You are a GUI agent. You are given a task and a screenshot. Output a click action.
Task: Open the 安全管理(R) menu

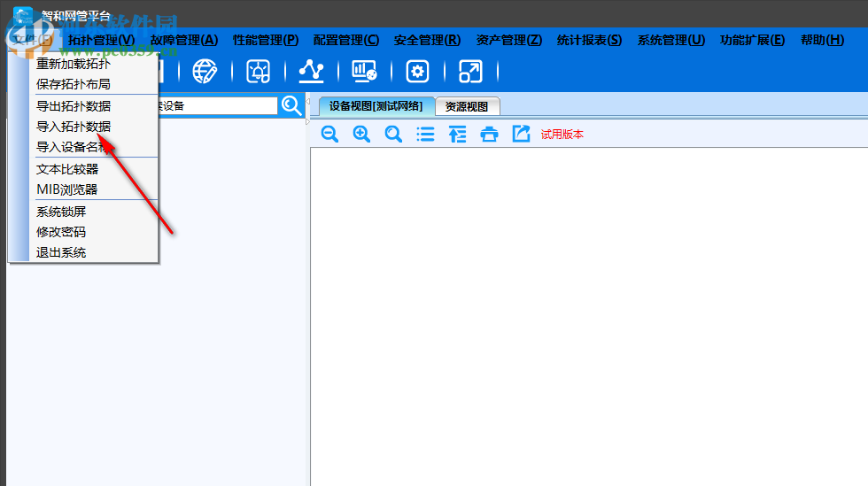pos(427,40)
